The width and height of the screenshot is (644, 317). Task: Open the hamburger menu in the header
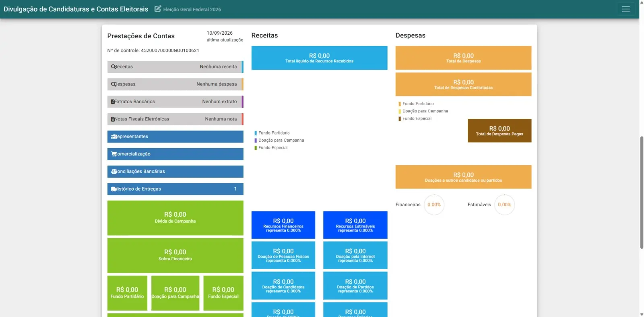pyautogui.click(x=625, y=9)
